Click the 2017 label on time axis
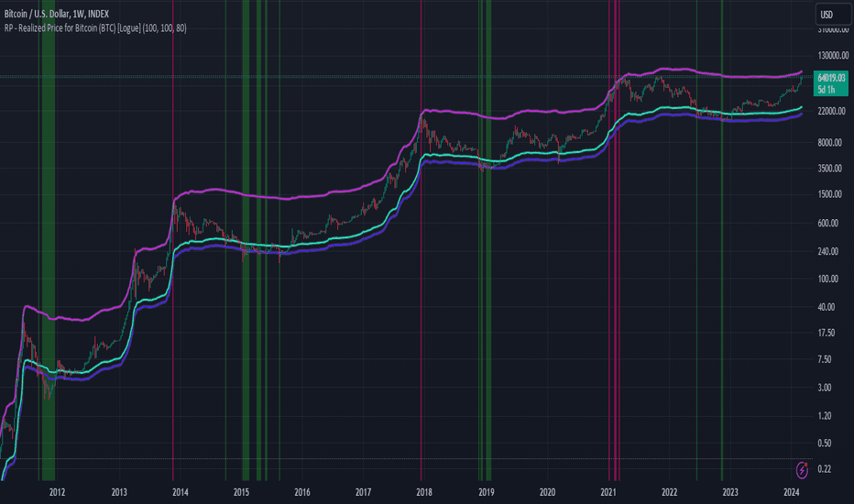The image size is (854, 504). [x=363, y=493]
